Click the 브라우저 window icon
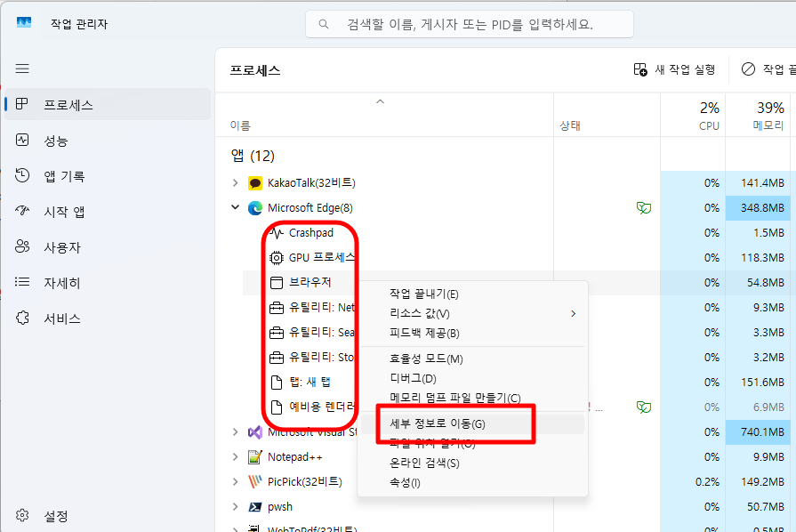The width and height of the screenshot is (796, 532). (x=277, y=282)
